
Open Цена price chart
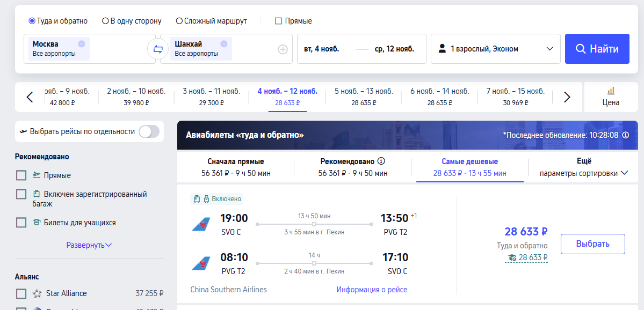(x=611, y=97)
